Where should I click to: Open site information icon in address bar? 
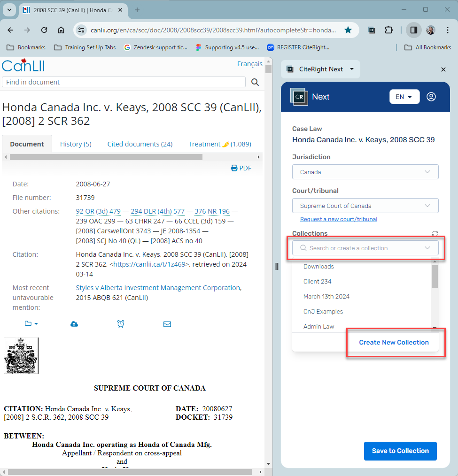[x=81, y=30]
